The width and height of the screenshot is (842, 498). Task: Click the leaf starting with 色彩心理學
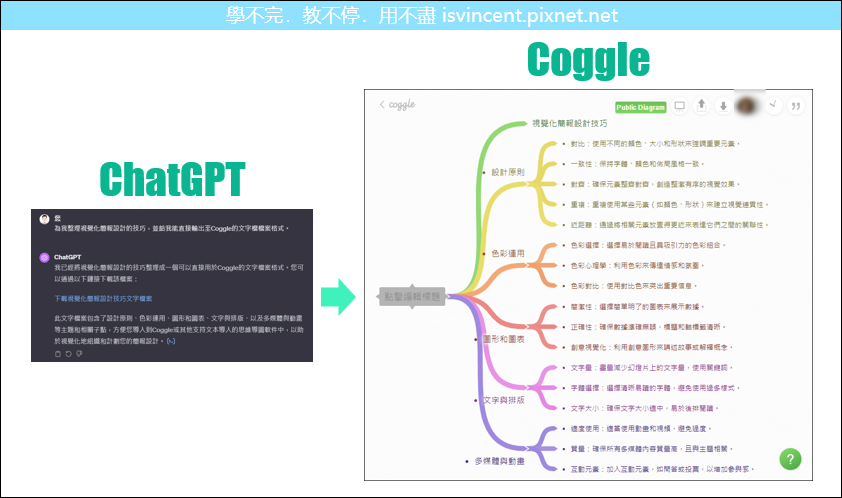click(637, 265)
